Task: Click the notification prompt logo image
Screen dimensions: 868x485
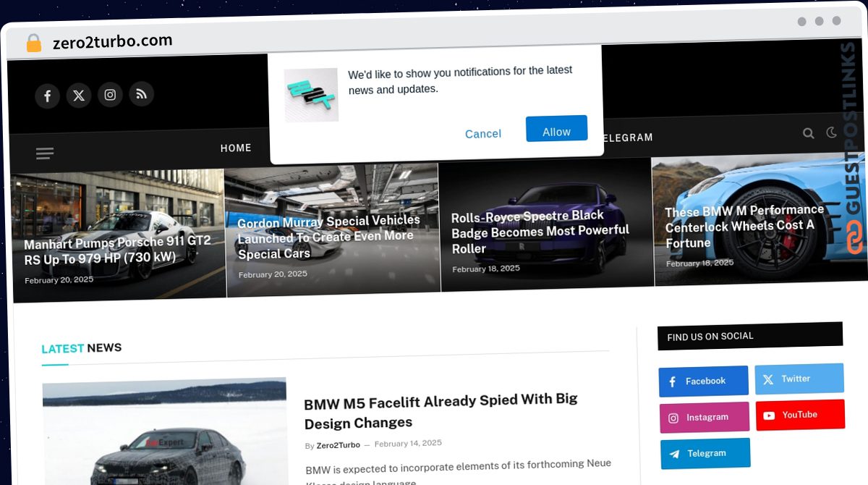Action: tap(311, 95)
